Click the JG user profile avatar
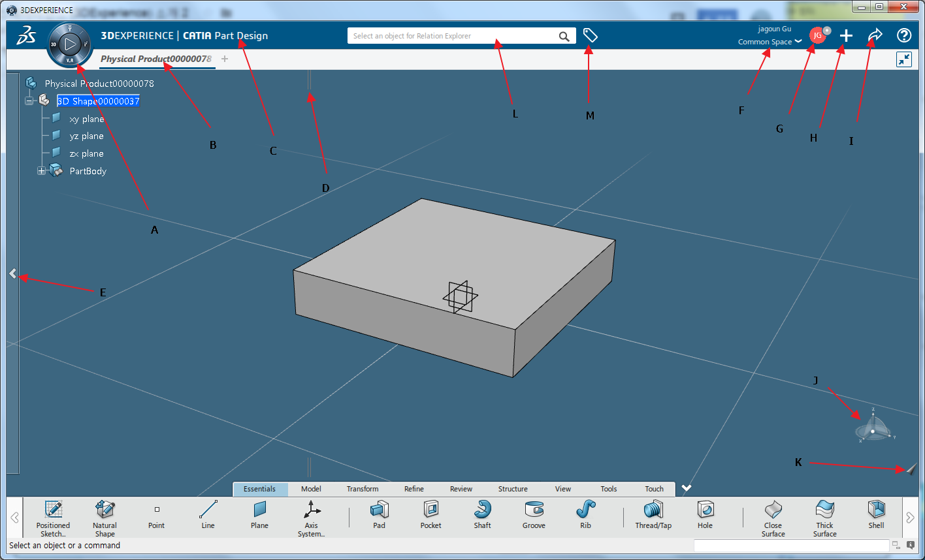 point(817,35)
